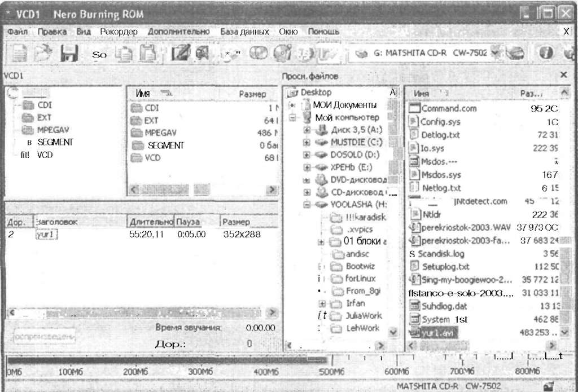Open the Правка menu

(x=52, y=32)
